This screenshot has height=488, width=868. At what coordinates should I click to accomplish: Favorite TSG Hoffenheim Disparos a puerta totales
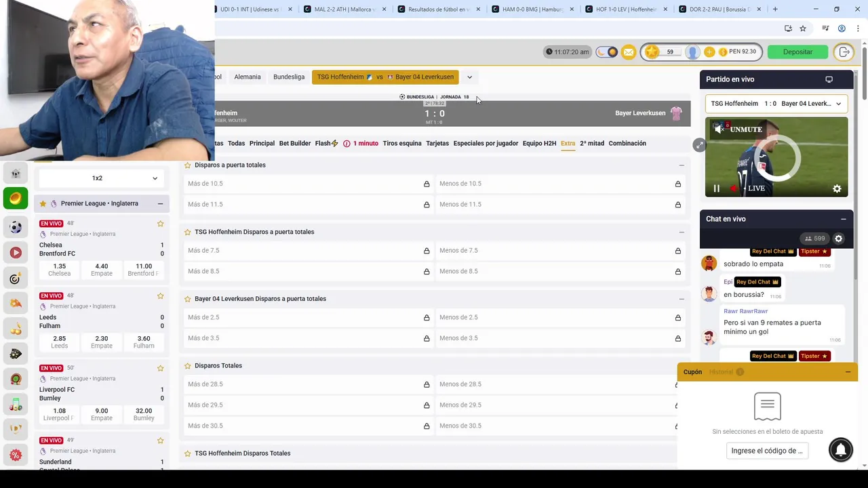[x=188, y=232]
